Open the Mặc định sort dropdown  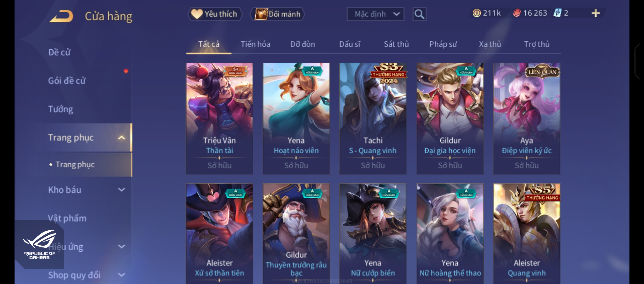[375, 14]
